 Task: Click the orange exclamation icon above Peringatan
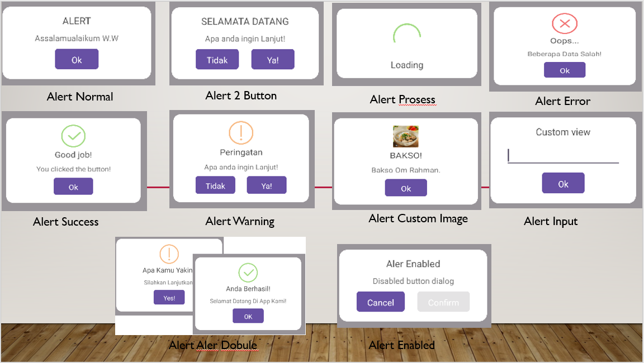[241, 133]
